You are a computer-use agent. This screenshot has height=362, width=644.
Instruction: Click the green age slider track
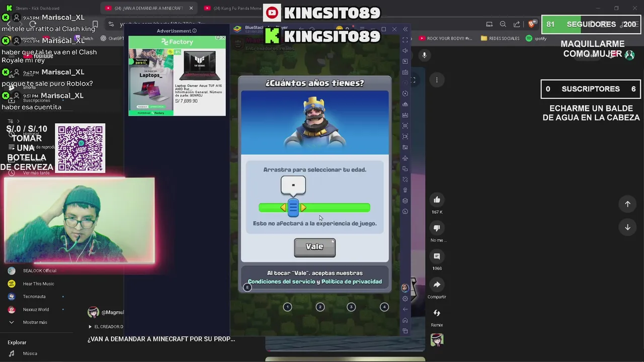coord(314,208)
